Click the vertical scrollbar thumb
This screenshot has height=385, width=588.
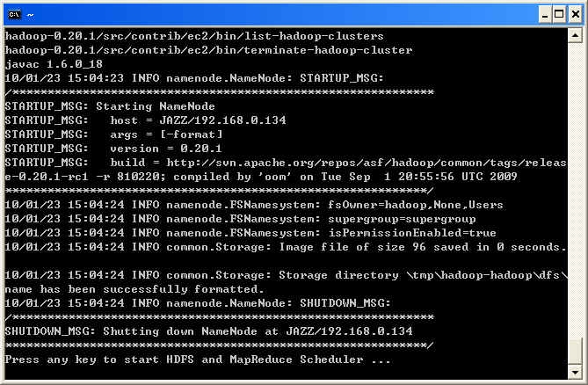(x=575, y=352)
